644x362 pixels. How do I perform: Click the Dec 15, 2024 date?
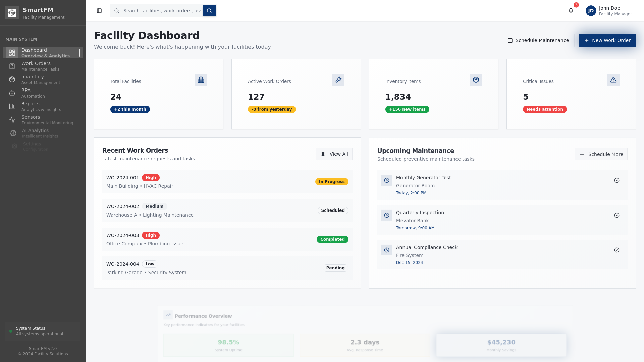[x=410, y=263]
